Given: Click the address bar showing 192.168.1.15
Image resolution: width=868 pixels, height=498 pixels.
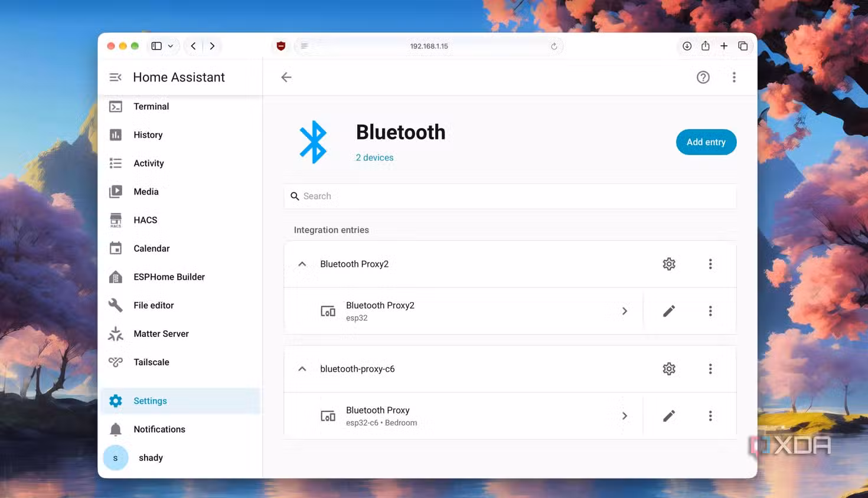Looking at the screenshot, I should [429, 46].
